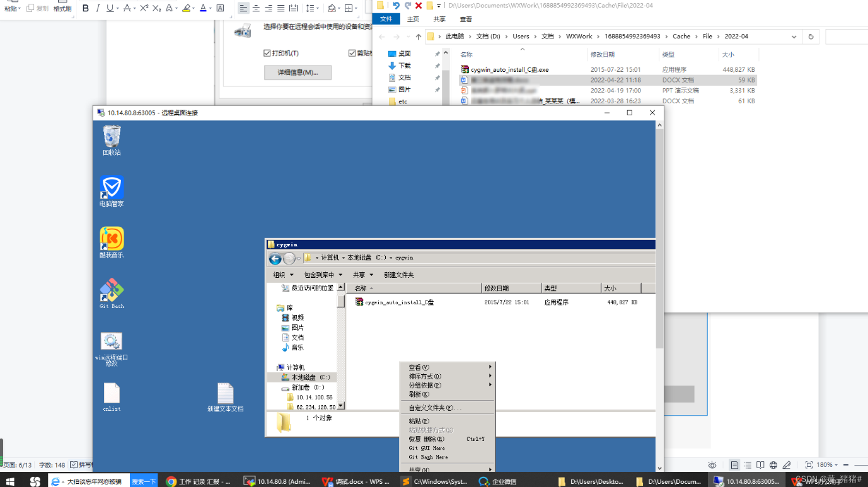
Task: Click WXWork in the breadcrumb path
Action: (x=579, y=37)
